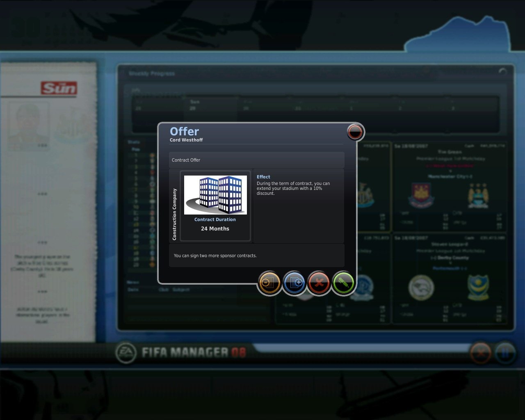This screenshot has width=525, height=420.
Task: Click the Contract Offer section header
Action: (186, 160)
